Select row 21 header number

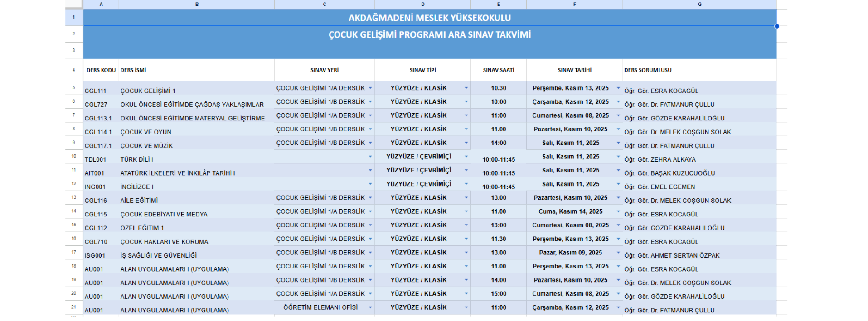(74, 307)
